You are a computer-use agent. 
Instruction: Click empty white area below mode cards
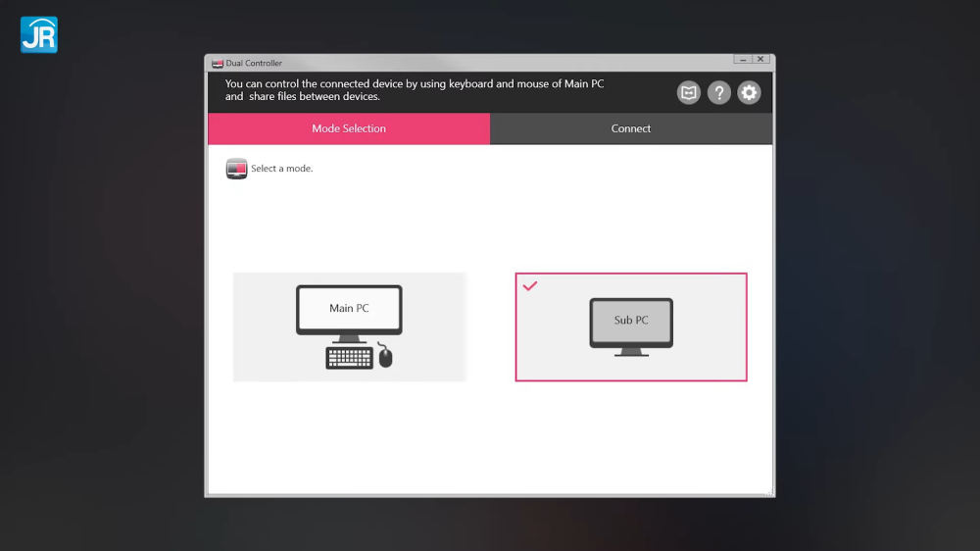490,441
